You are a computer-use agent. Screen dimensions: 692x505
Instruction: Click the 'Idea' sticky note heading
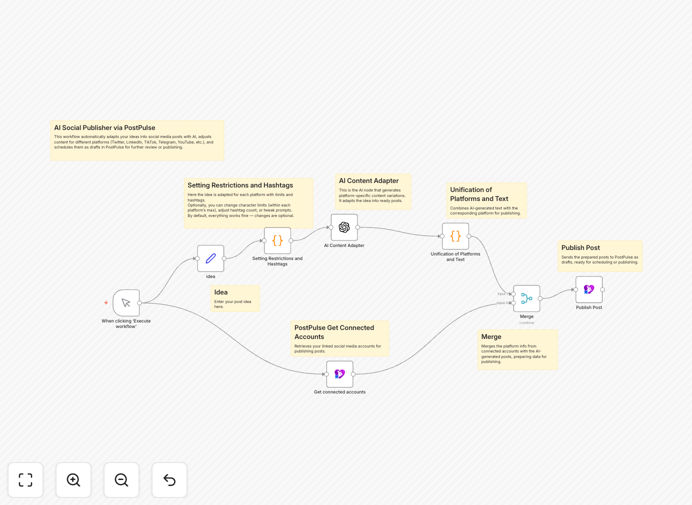coord(221,292)
